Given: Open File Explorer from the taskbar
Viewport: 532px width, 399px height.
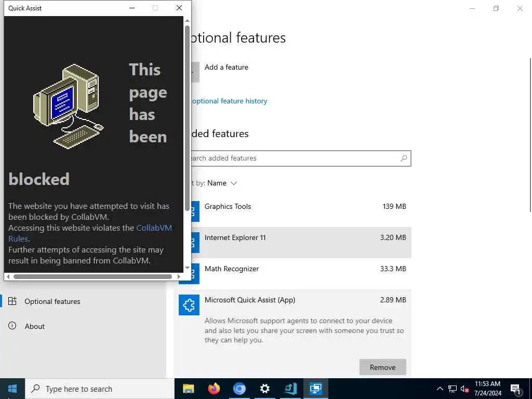Looking at the screenshot, I should 188,389.
